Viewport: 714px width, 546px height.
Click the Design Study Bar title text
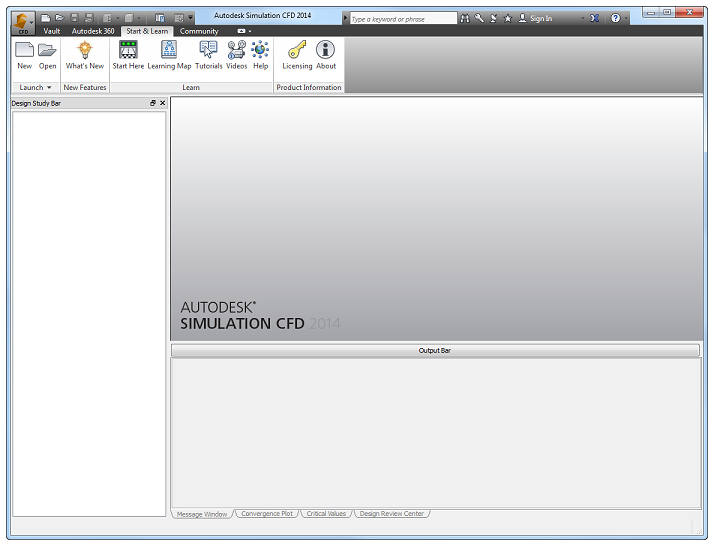(x=36, y=103)
